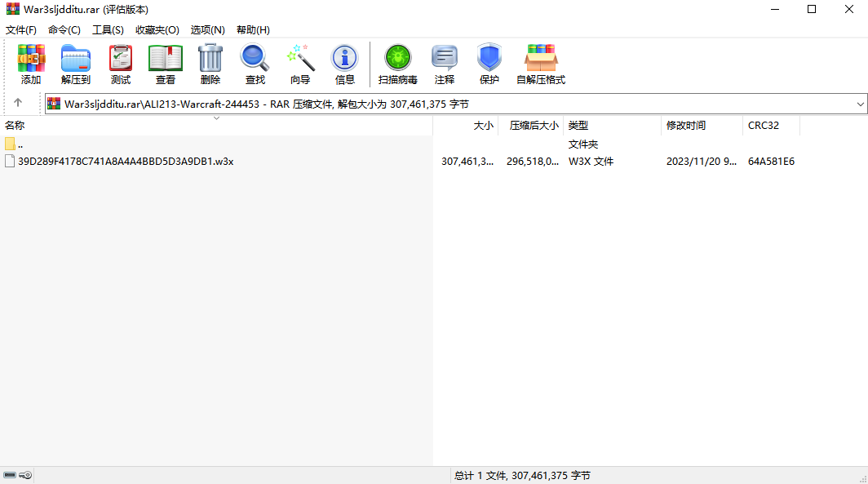The height and width of the screenshot is (484, 868).
Task: Open the 查看 (View) book icon
Action: tap(166, 64)
